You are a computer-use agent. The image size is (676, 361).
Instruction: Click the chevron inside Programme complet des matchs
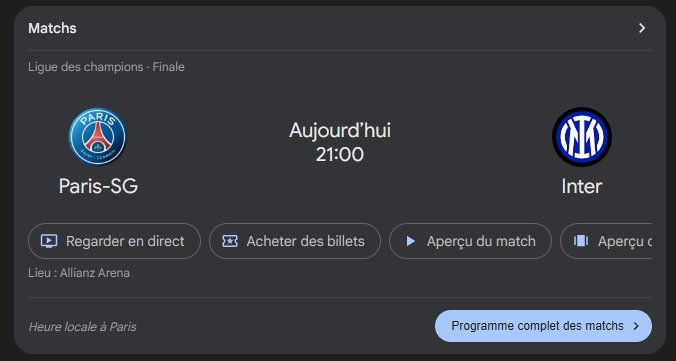(636, 326)
